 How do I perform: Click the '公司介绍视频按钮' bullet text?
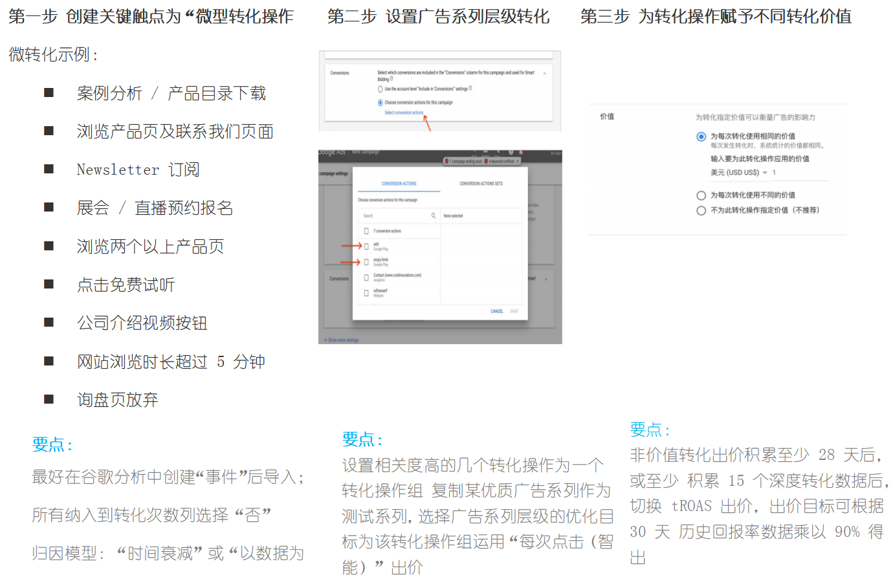coord(142,323)
